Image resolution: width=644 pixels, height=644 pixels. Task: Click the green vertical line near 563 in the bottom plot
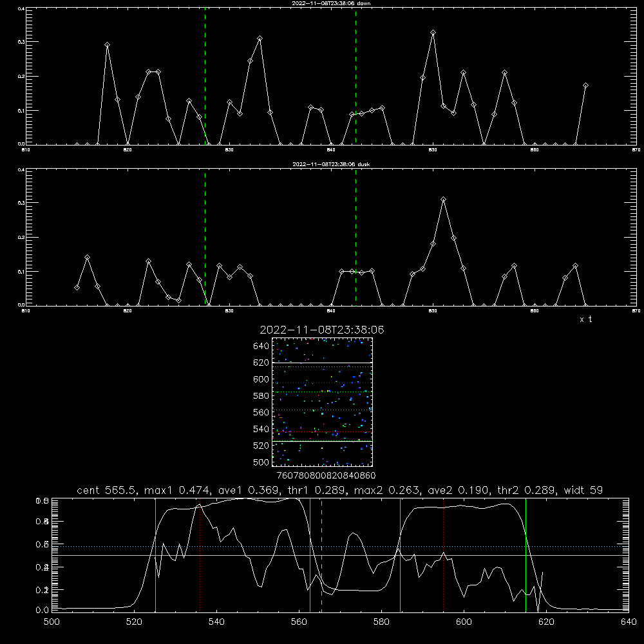[x=310, y=555]
